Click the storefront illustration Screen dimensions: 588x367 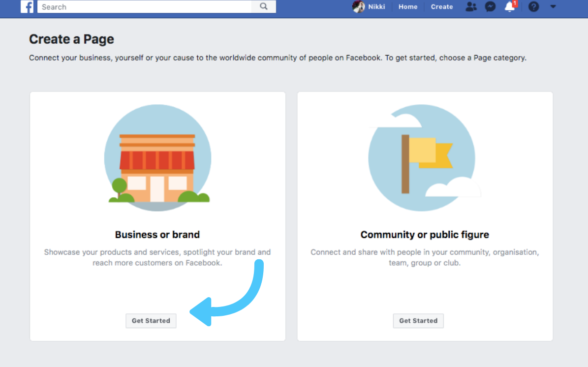[x=157, y=158]
